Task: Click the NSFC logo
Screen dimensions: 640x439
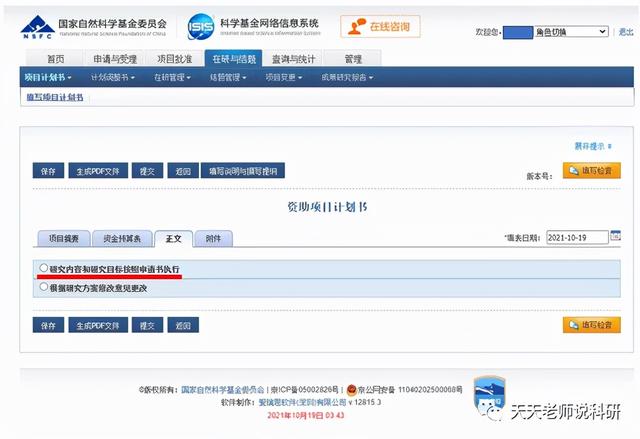Action: point(38,27)
